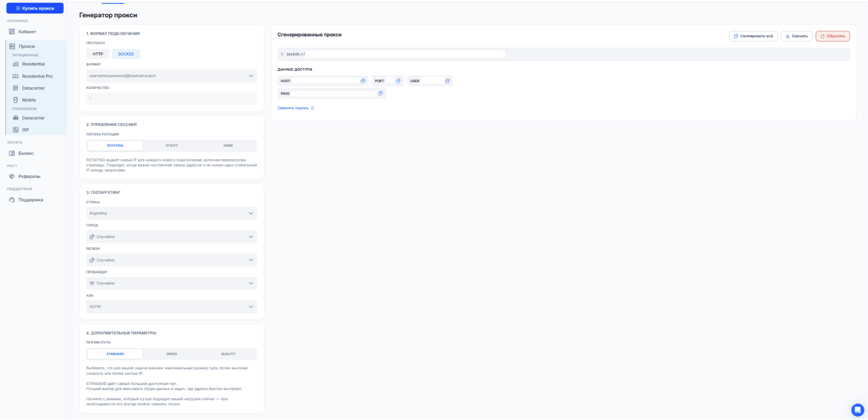Click the Баланс wallet icon
This screenshot has height=420, width=868.
(12, 153)
